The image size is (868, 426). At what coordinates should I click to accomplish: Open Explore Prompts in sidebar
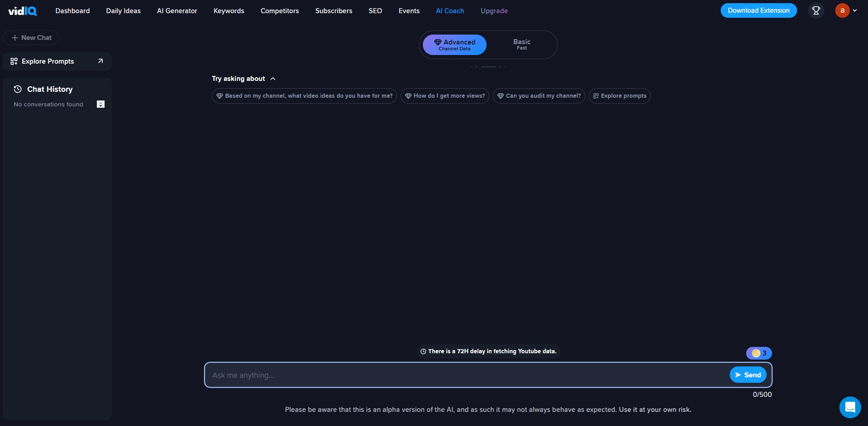57,61
